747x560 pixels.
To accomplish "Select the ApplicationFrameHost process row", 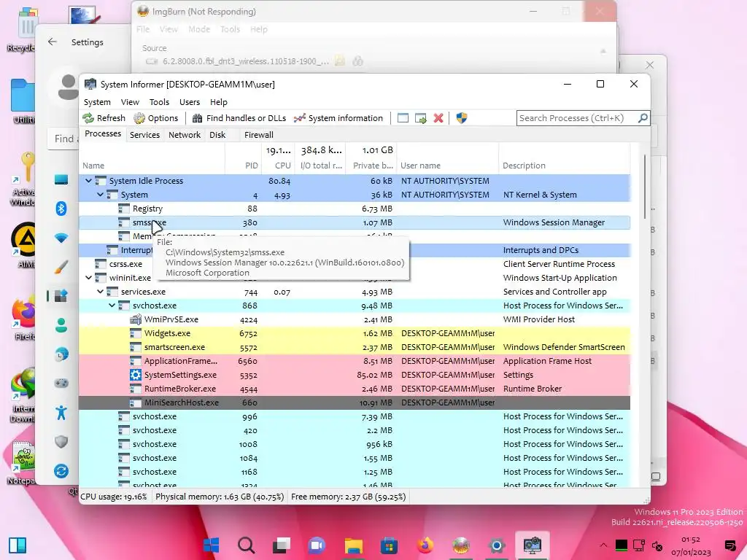I will (x=355, y=361).
